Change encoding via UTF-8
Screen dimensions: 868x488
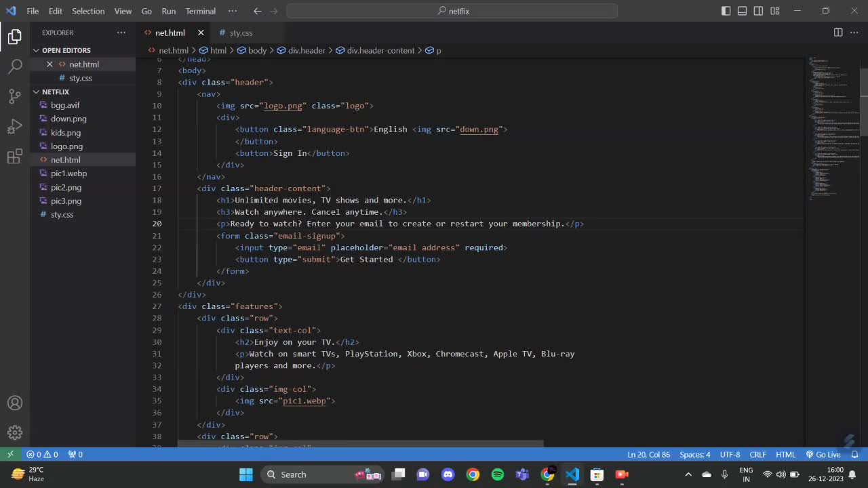pyautogui.click(x=730, y=454)
